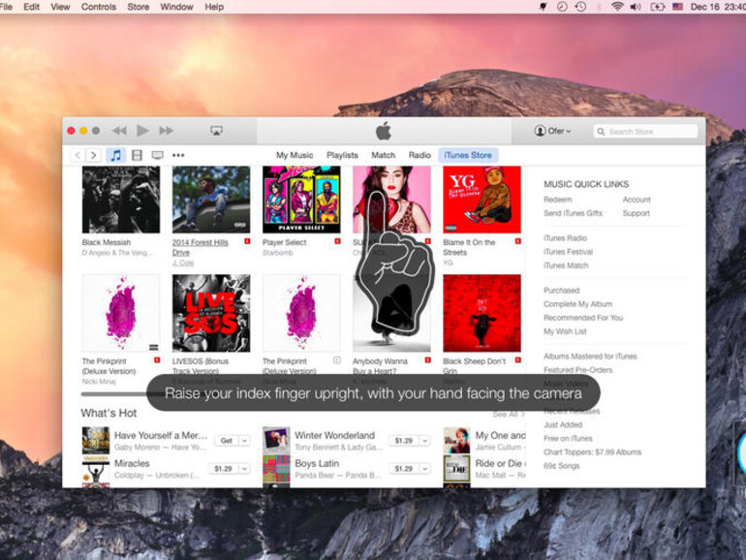Viewport: 746px width, 560px height.
Task: Buy Winter Wonderland for $1.29
Action: coord(404,441)
